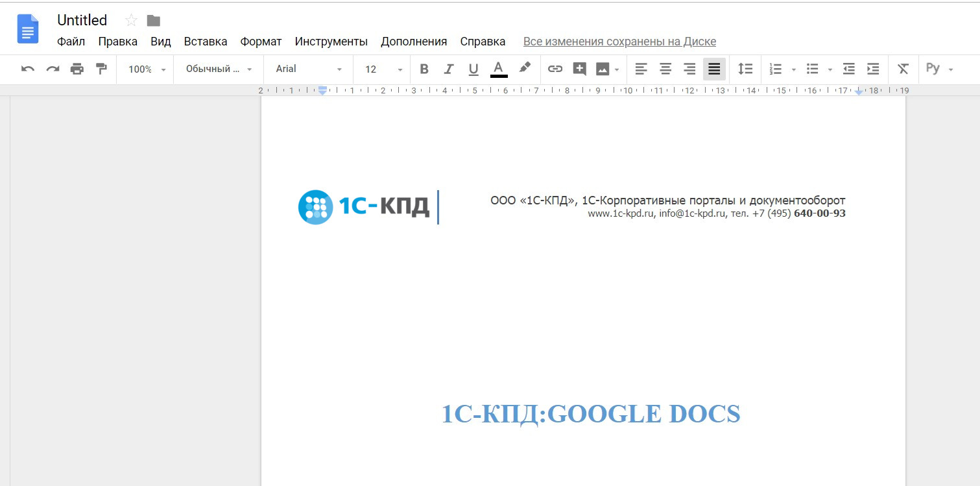Toggle Bold formatting

pyautogui.click(x=424, y=69)
